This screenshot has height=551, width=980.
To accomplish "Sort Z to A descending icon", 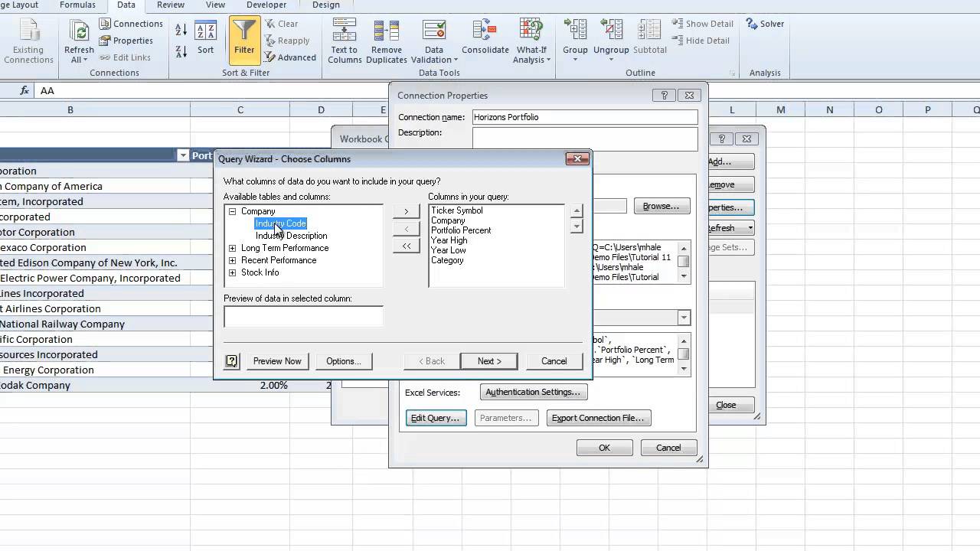I will (181, 51).
